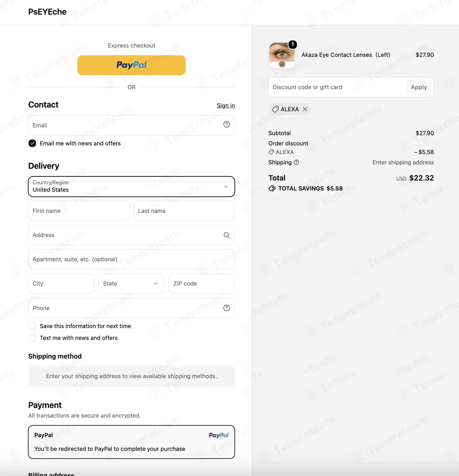
Task: Uncheck Email me with news and offers
Action: [x=32, y=143]
